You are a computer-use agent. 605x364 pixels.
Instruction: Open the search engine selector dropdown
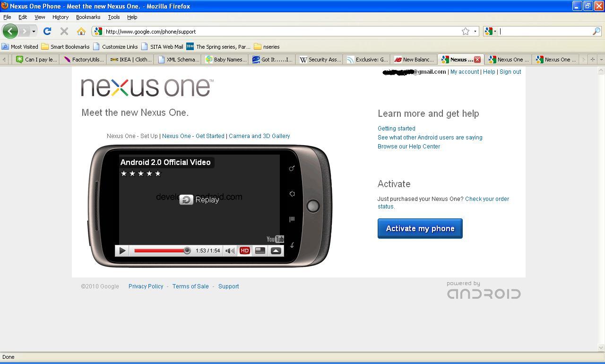click(x=491, y=31)
